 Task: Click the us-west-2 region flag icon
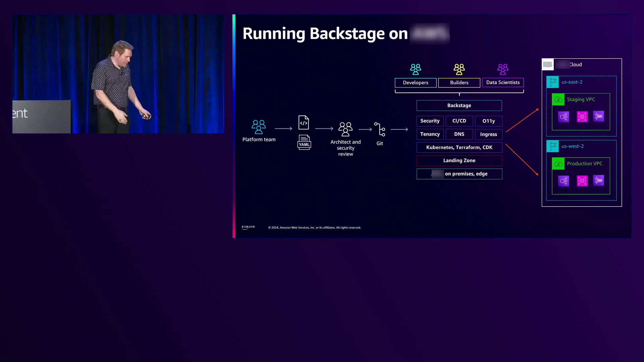[553, 146]
